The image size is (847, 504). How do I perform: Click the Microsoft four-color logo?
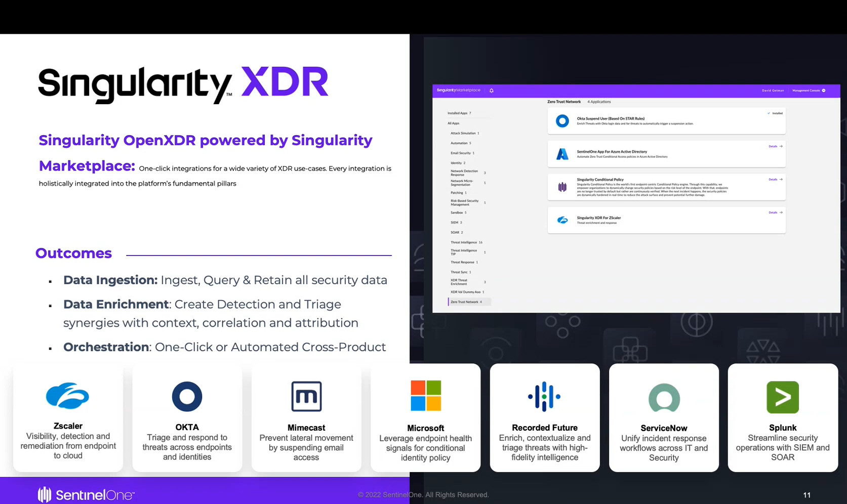(426, 396)
